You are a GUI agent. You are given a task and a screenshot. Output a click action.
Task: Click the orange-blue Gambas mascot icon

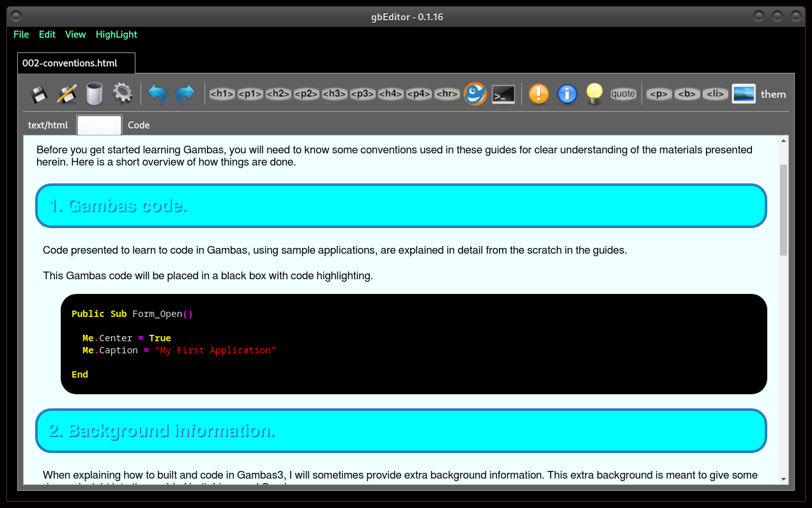point(475,94)
